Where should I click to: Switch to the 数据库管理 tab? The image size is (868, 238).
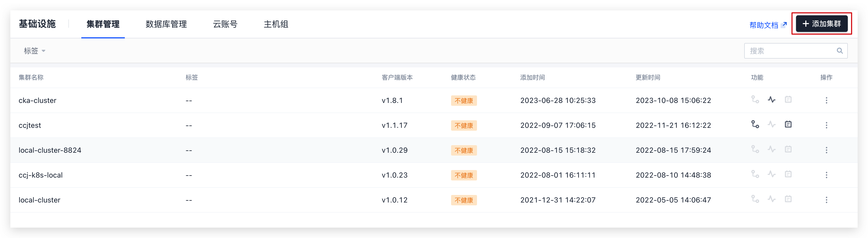(166, 24)
